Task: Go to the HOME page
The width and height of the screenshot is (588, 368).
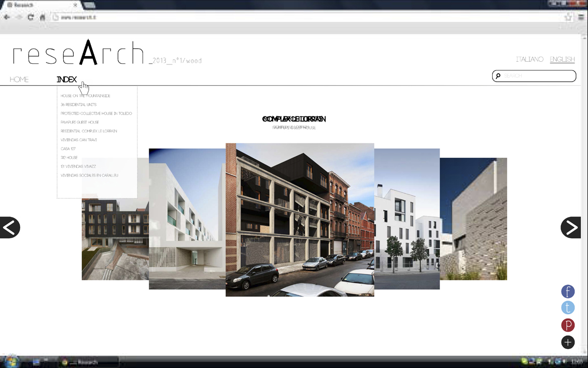Action: click(x=19, y=79)
